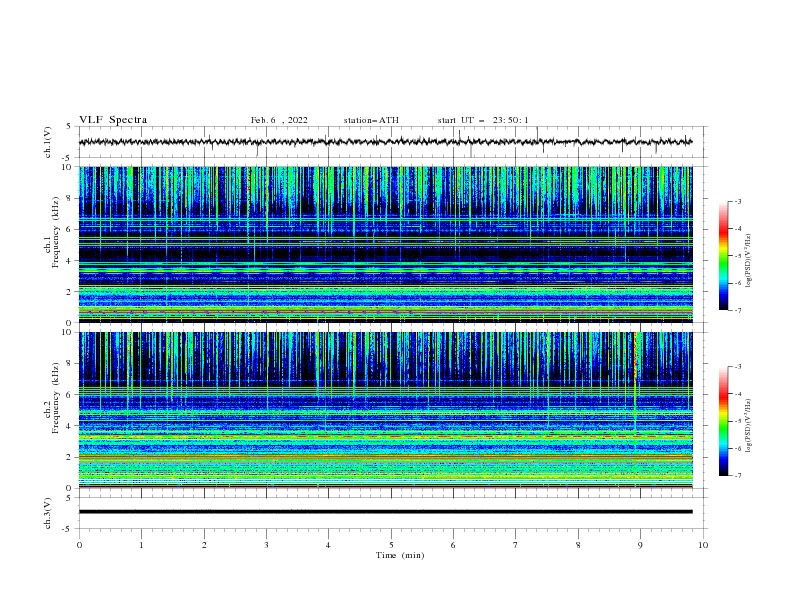Click the "-3" label on ch.1 color bar
The image size is (792, 612).
738,201
